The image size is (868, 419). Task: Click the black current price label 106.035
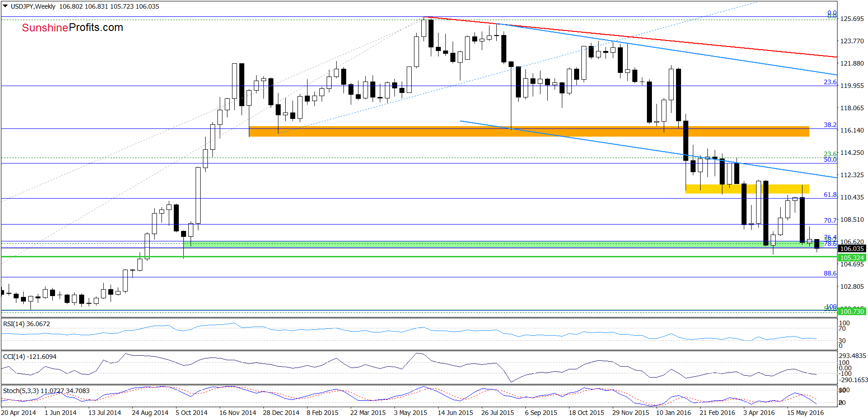852,249
